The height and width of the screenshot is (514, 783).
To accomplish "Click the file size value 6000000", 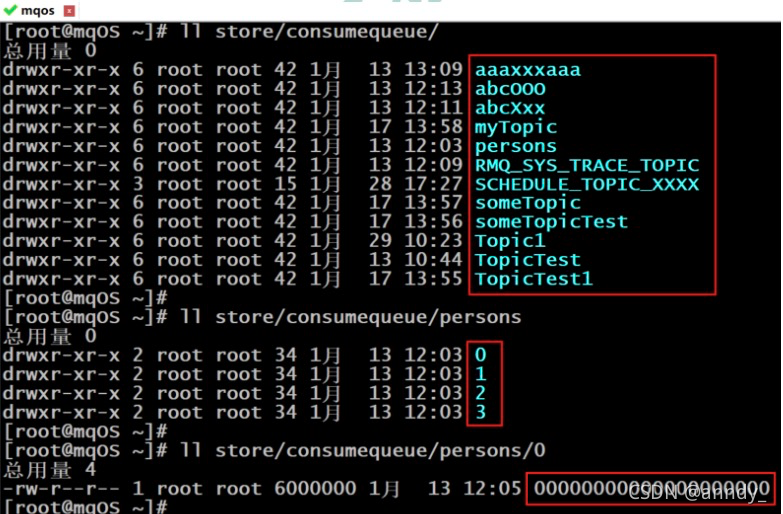I will pyautogui.click(x=315, y=489).
